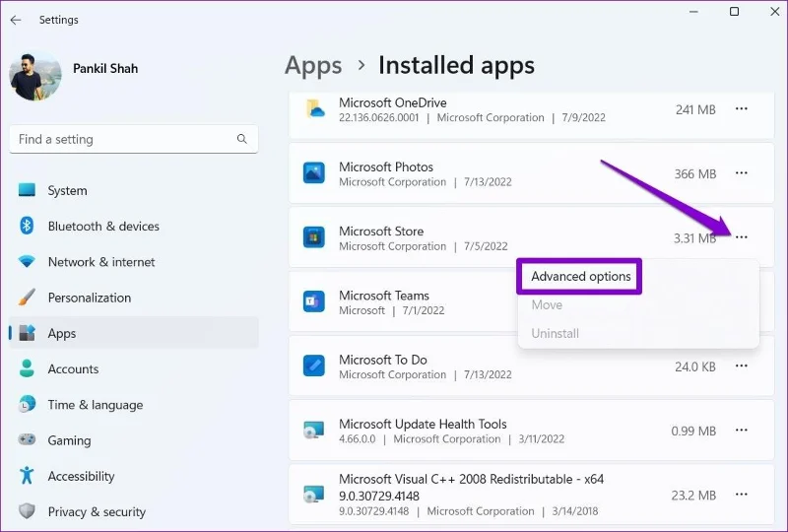
Task: Close the Settings window
Action: (775, 12)
